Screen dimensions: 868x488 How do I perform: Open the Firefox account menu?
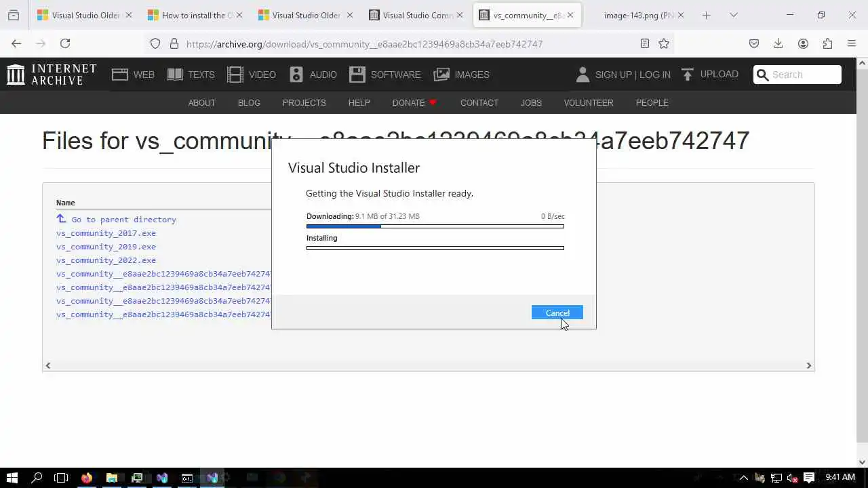[803, 43]
